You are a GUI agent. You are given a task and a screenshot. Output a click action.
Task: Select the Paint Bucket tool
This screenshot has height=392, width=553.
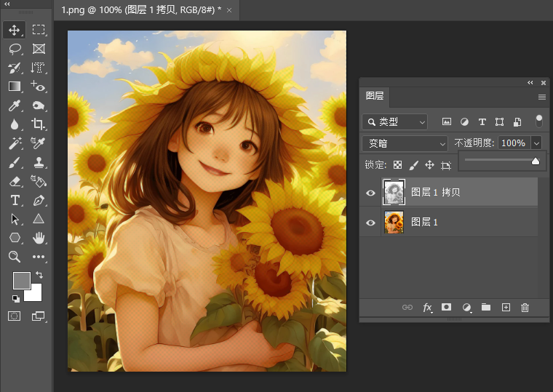click(39, 182)
